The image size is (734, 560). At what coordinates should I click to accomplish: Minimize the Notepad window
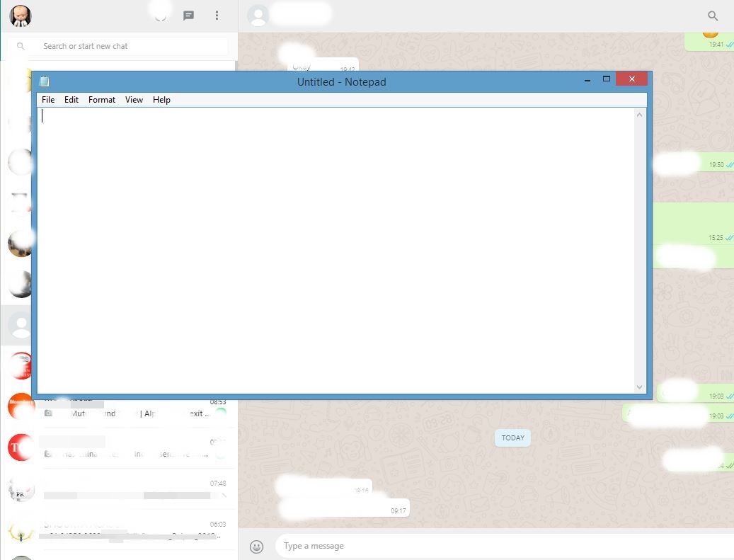pos(587,79)
